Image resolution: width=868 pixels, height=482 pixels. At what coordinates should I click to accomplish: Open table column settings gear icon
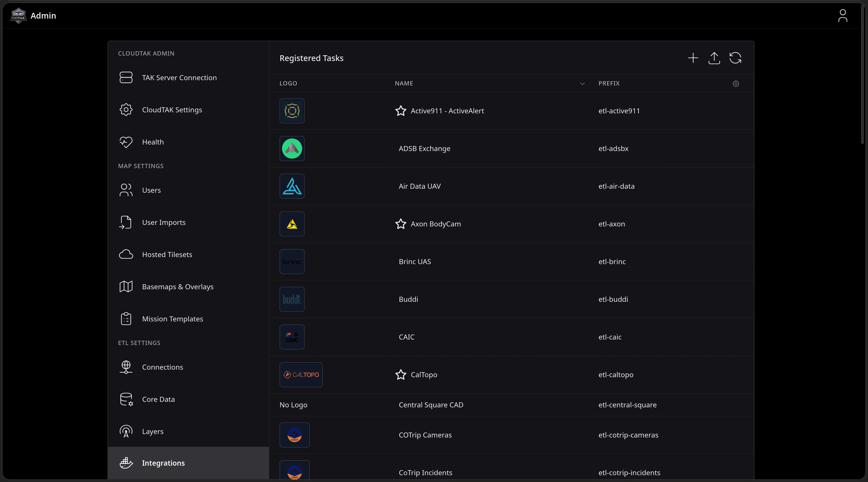tap(736, 84)
